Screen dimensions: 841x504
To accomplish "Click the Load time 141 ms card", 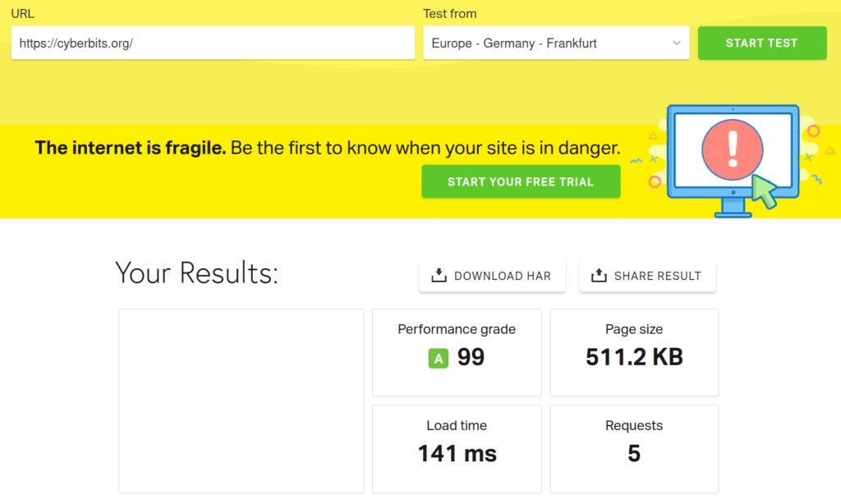I will pos(457,448).
